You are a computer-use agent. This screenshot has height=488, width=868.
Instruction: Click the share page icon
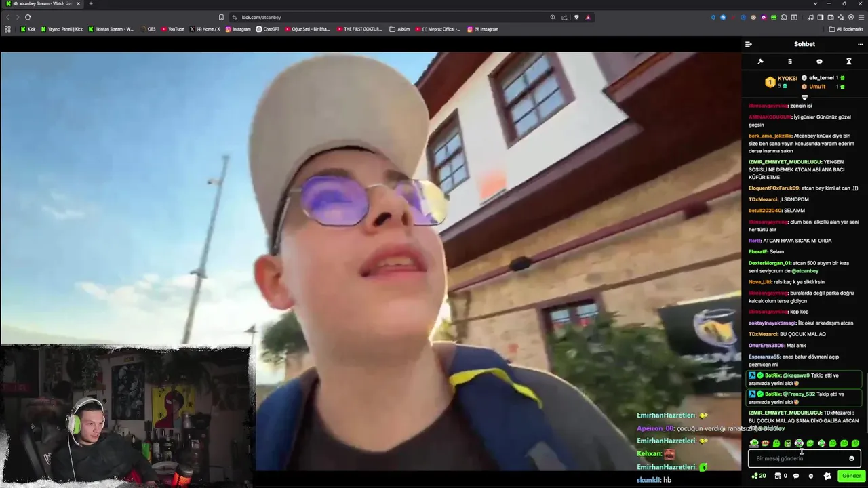pyautogui.click(x=564, y=17)
